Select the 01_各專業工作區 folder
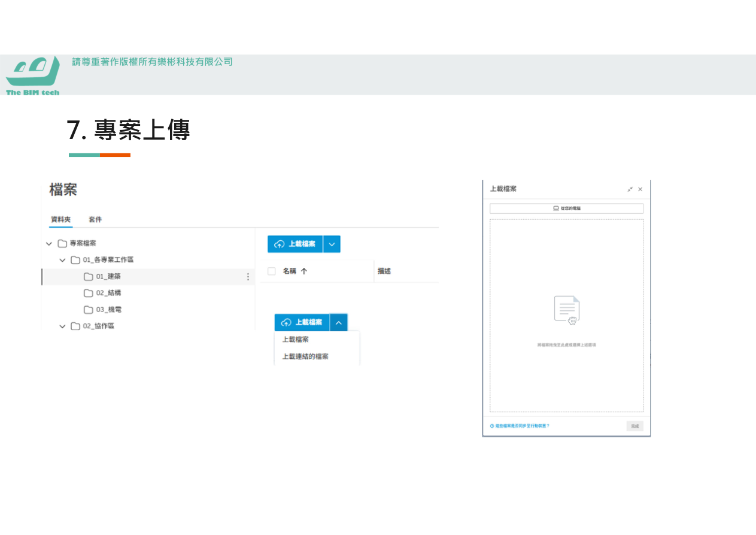 point(102,260)
